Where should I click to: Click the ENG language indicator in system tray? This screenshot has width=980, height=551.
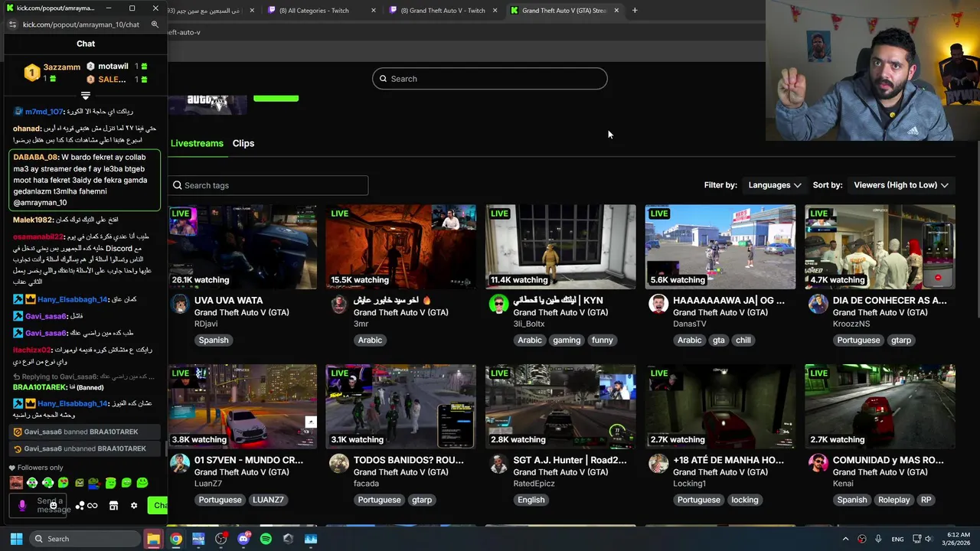(x=897, y=539)
